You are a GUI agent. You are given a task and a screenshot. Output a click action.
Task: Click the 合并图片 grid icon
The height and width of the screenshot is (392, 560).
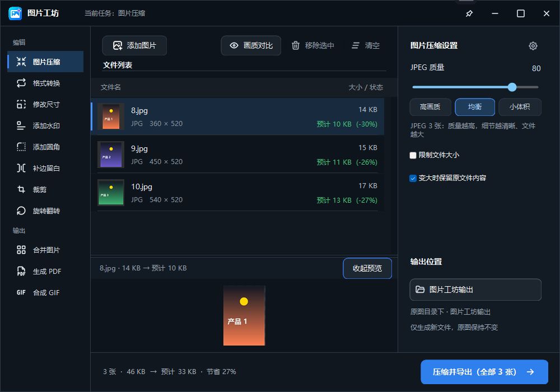[x=21, y=250]
